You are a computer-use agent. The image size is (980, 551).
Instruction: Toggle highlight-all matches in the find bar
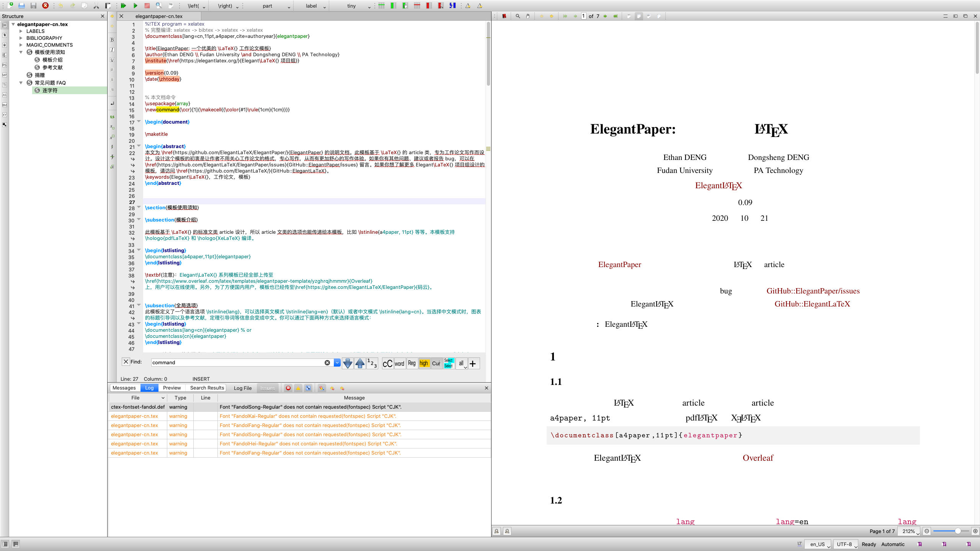tap(424, 364)
